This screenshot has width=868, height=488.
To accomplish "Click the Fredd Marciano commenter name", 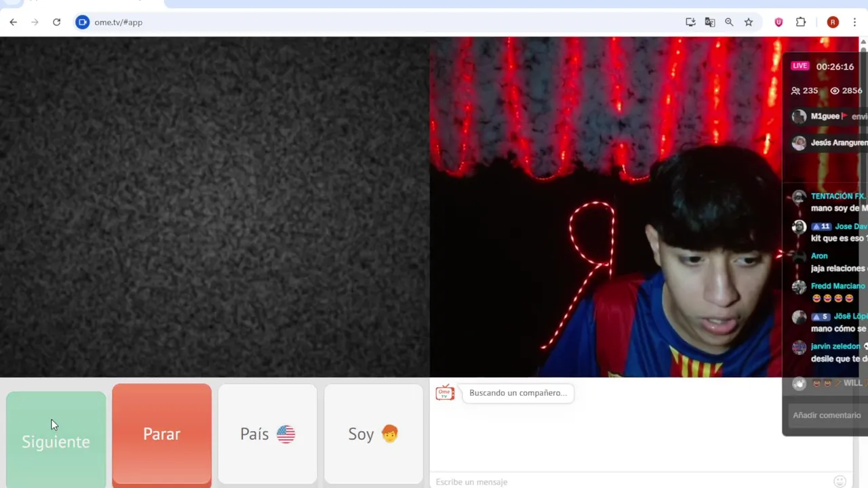I will coord(837,286).
